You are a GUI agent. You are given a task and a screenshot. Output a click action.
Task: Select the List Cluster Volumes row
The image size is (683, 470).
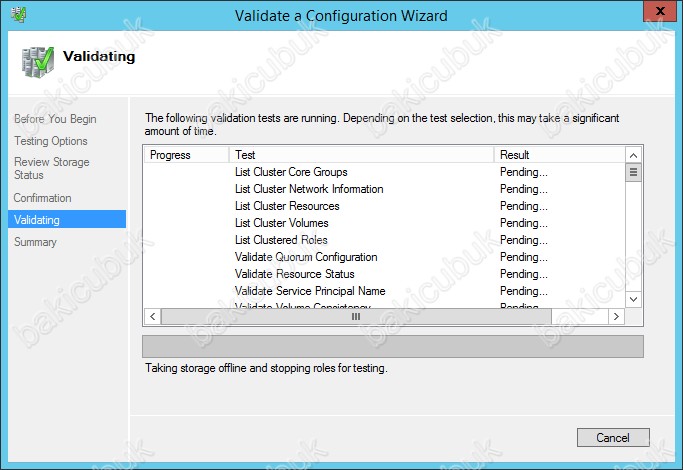pyautogui.click(x=385, y=223)
